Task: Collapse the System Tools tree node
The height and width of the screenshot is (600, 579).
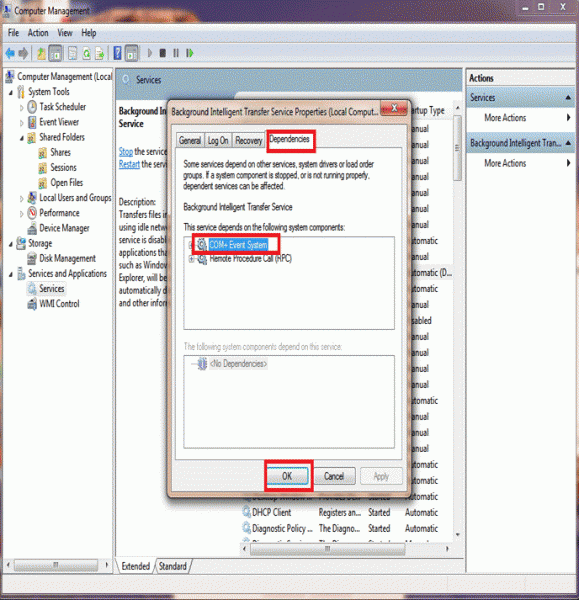Action: pyautogui.click(x=11, y=92)
